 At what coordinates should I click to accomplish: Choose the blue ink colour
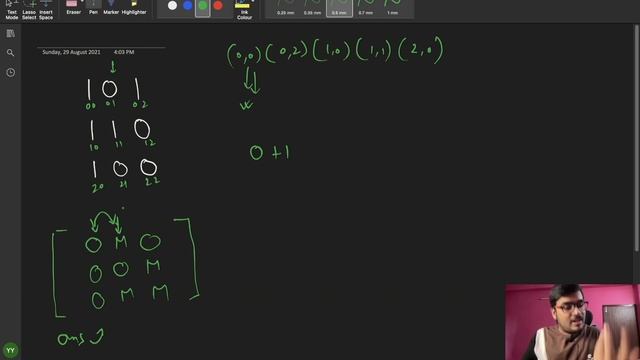tap(188, 6)
